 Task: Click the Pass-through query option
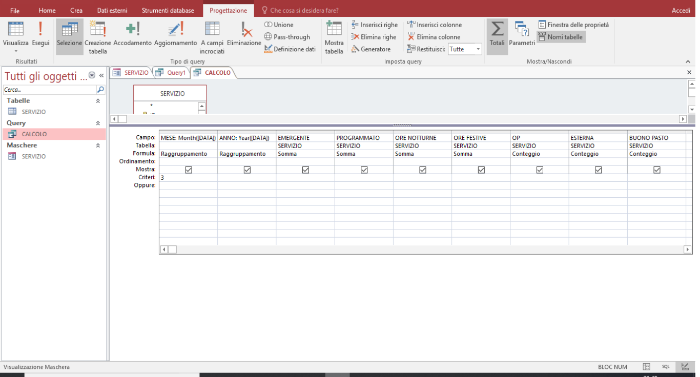(287, 37)
